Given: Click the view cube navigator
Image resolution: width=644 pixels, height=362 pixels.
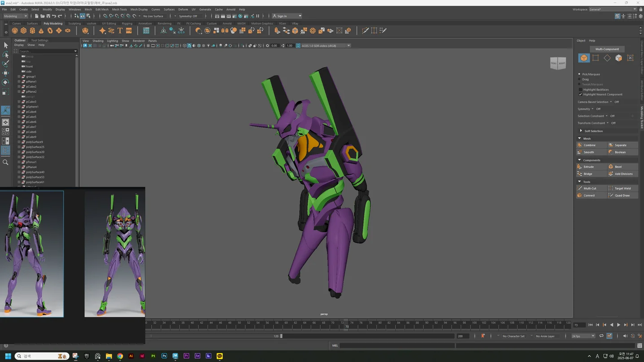Looking at the screenshot, I should (558, 63).
